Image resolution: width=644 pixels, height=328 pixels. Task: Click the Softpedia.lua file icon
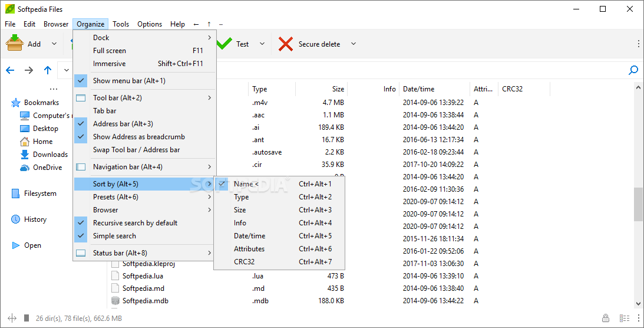click(x=115, y=276)
